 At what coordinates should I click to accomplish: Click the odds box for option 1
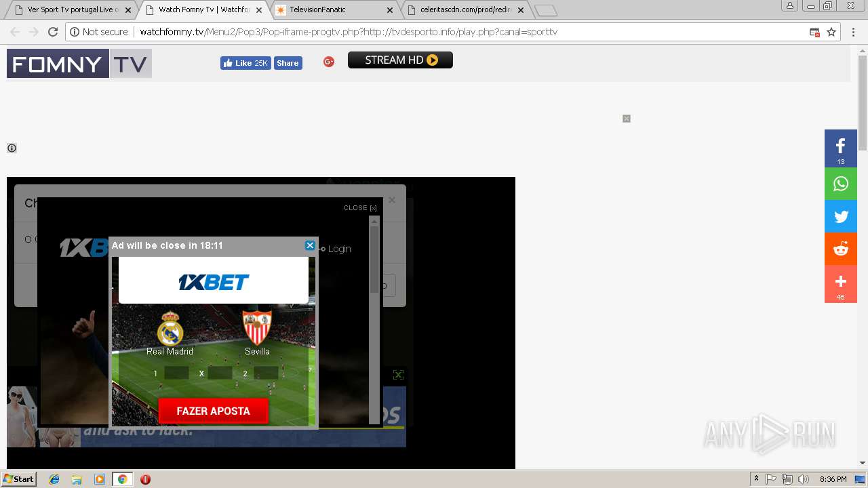coord(176,373)
